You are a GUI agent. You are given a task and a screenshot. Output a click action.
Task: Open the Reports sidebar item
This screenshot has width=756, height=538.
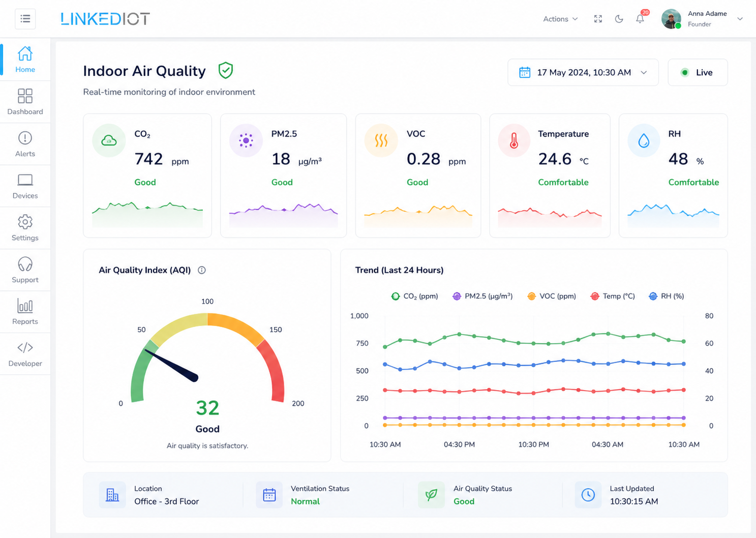(x=25, y=312)
